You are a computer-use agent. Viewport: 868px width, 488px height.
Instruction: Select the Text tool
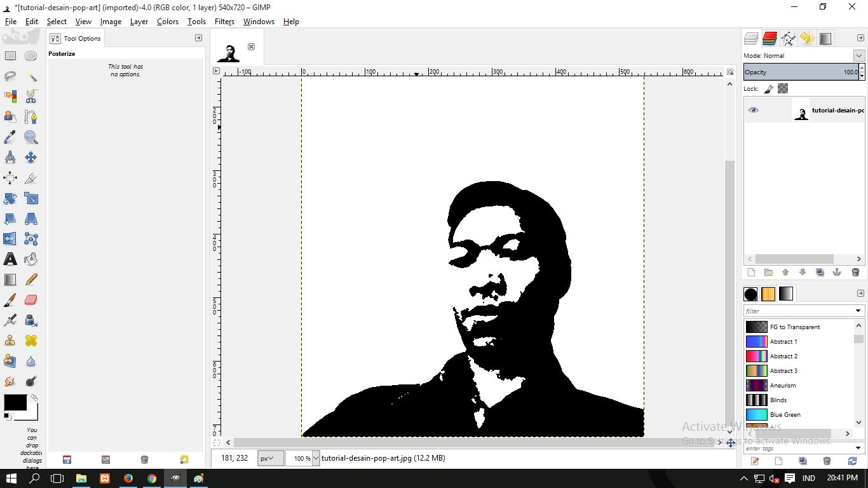pyautogui.click(x=10, y=259)
